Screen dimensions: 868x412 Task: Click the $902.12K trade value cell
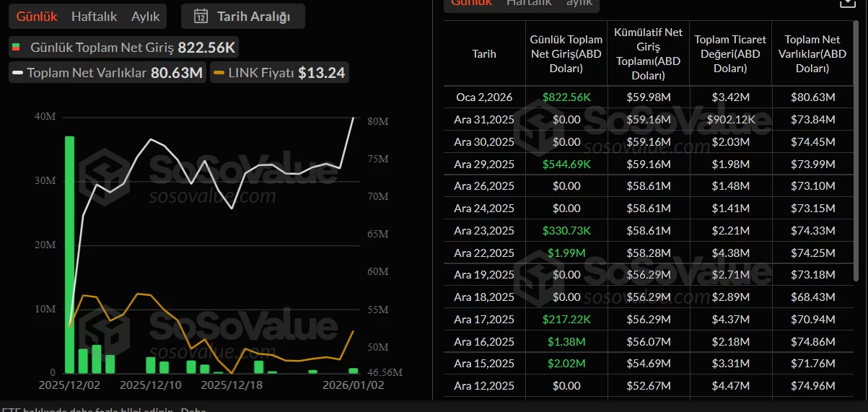pos(729,120)
